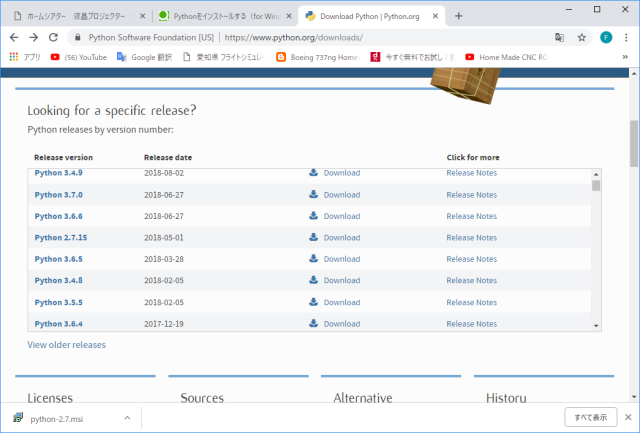
Task: Open Release Notes for Python 3.4.8
Action: [x=471, y=280]
